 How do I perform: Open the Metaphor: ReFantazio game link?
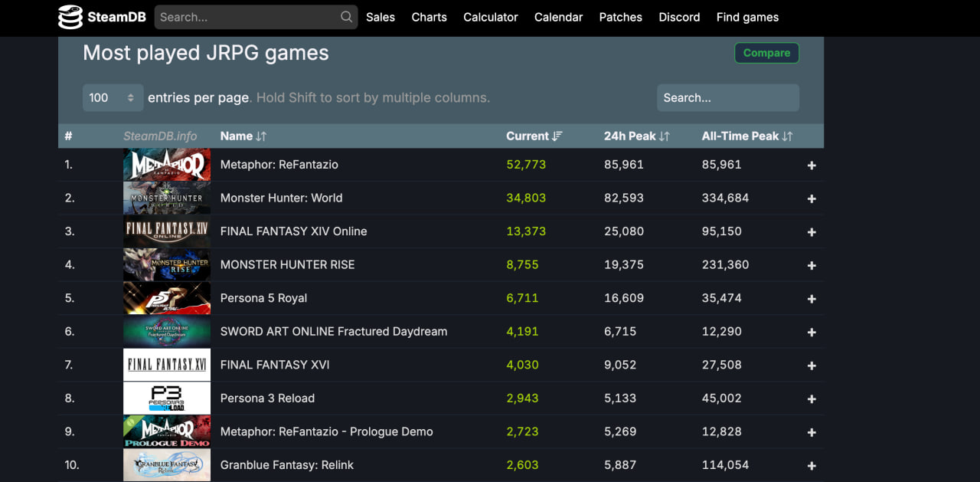(279, 165)
